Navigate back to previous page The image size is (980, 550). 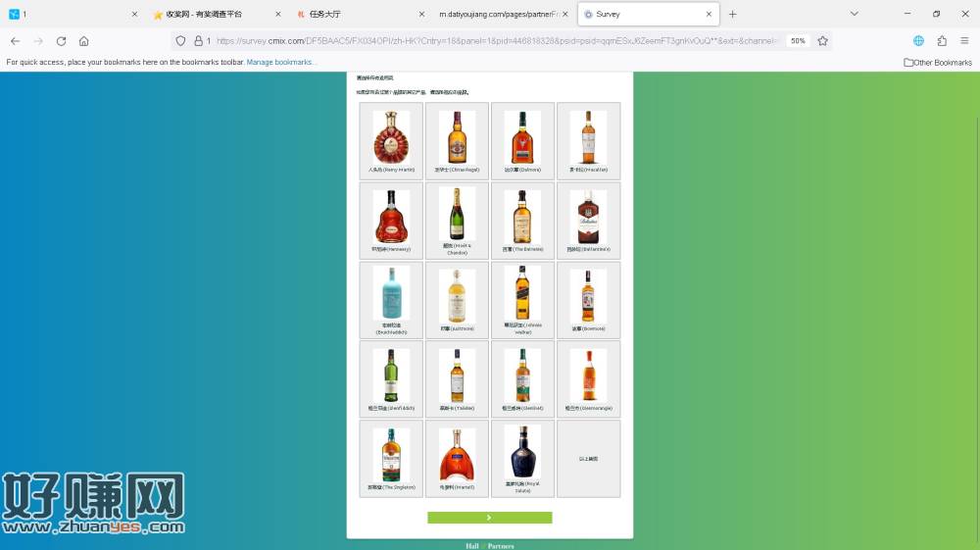pyautogui.click(x=15, y=41)
